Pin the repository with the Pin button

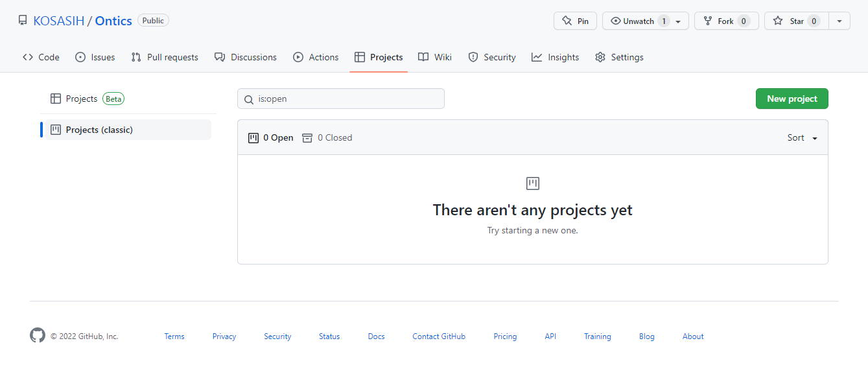[x=575, y=21]
